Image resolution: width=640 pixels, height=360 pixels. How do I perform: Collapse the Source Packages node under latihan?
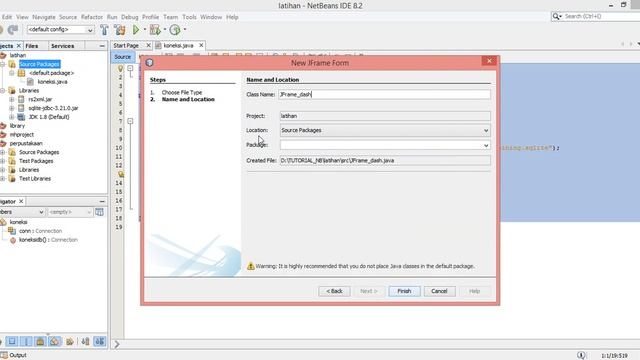[x=2, y=64]
